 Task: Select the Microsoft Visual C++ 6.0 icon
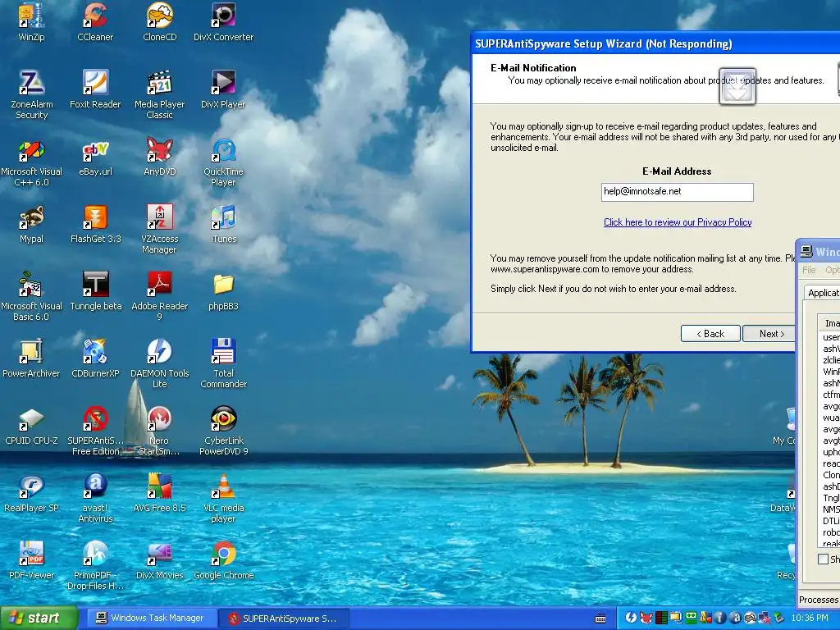pos(31,162)
